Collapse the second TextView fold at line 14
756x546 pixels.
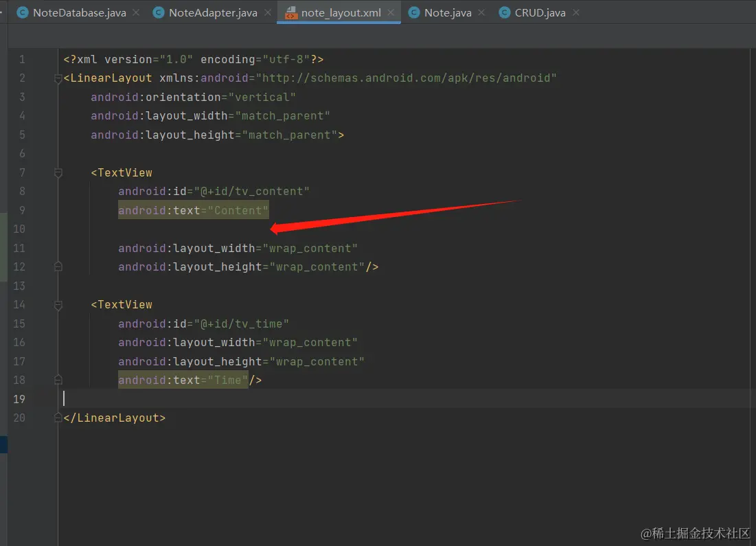(x=58, y=305)
